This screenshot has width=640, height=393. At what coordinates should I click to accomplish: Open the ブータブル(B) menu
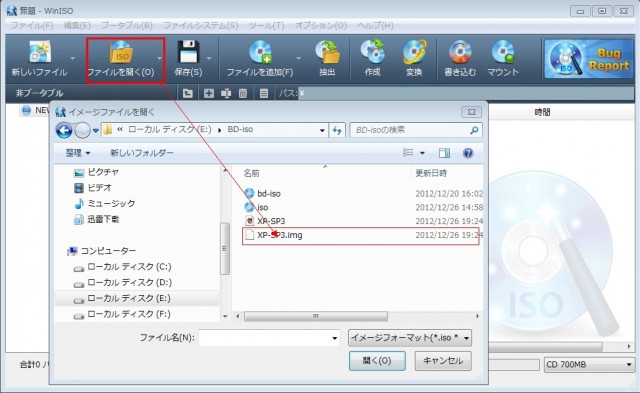[x=127, y=25]
